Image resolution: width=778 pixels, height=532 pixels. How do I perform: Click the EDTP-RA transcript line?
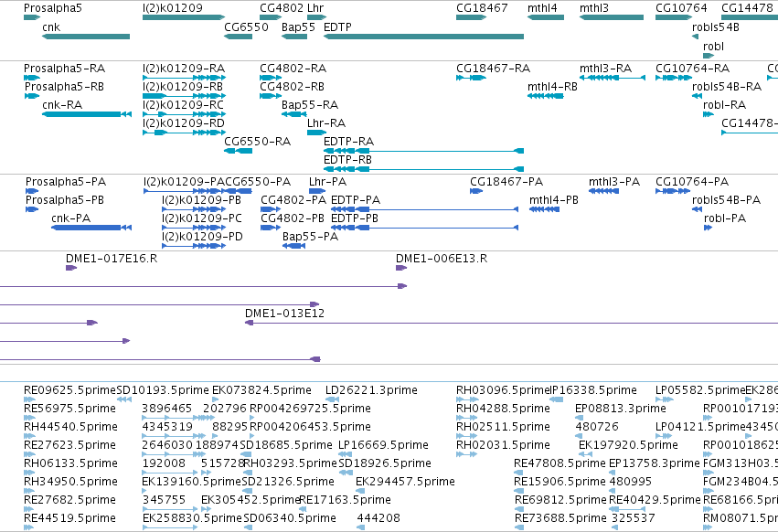423,151
